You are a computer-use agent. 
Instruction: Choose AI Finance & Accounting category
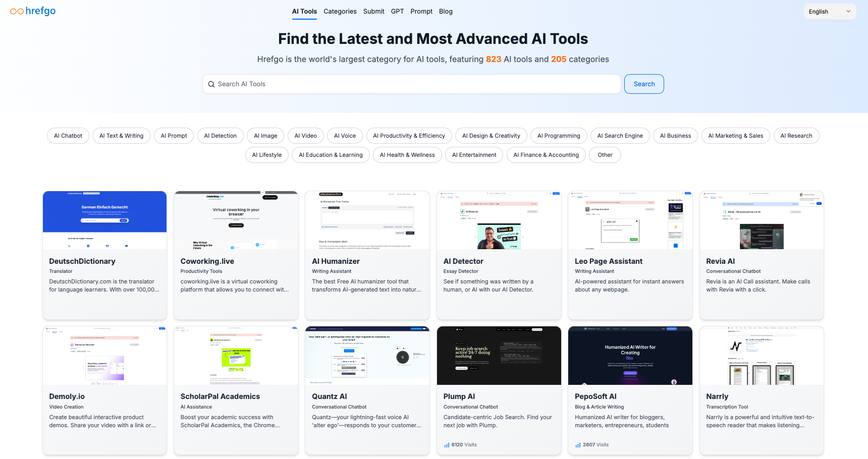(546, 155)
